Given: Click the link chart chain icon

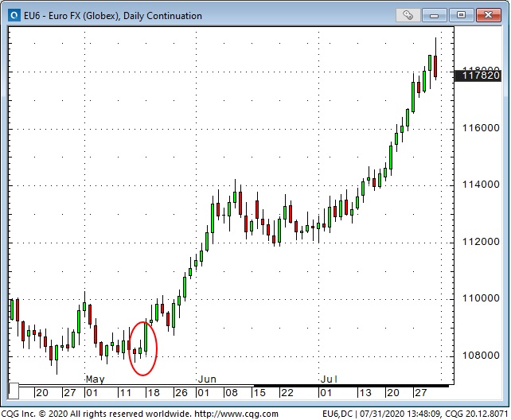Looking at the screenshot, I should (408, 15).
